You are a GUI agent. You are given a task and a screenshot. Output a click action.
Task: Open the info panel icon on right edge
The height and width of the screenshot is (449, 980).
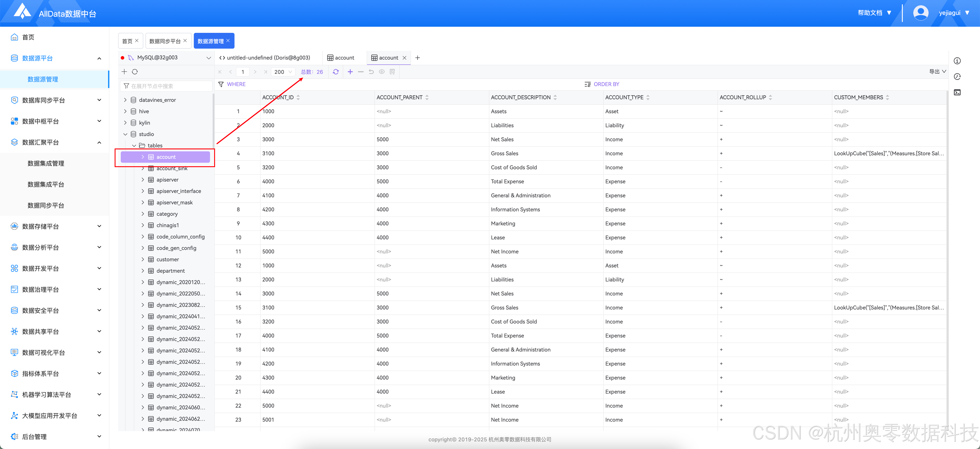coord(957,61)
